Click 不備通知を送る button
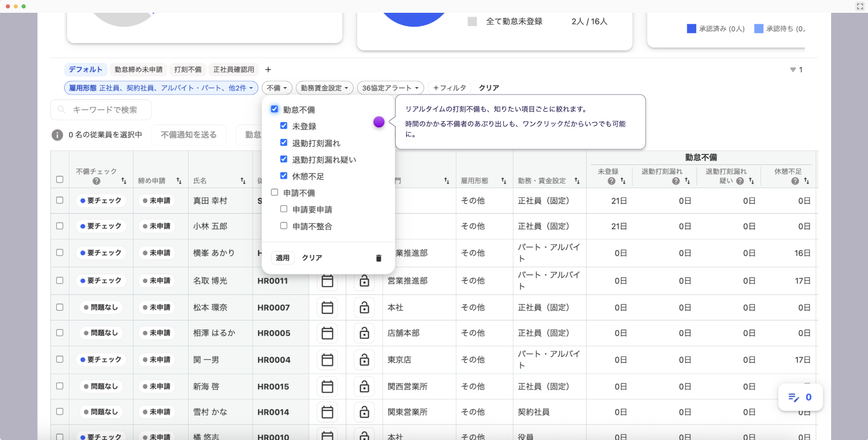The width and height of the screenshot is (868, 440). click(x=189, y=135)
